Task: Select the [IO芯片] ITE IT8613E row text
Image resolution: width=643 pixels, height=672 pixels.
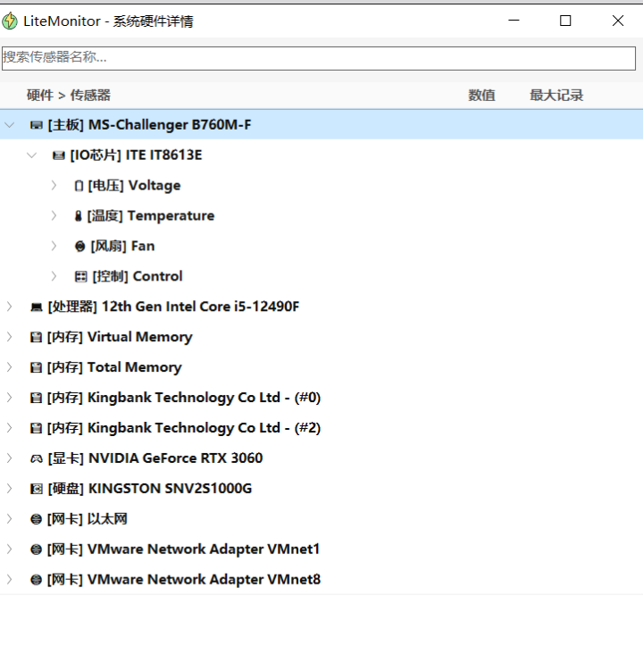Action: [x=136, y=155]
